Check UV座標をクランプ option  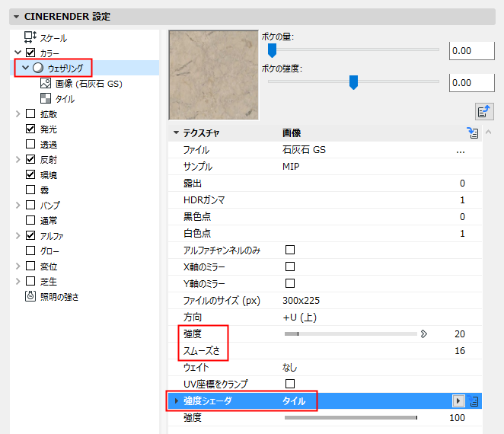point(290,384)
